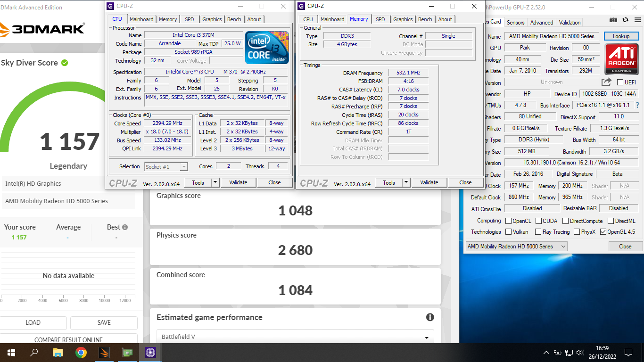Click the Intel Core i3 inside logo

point(267,48)
